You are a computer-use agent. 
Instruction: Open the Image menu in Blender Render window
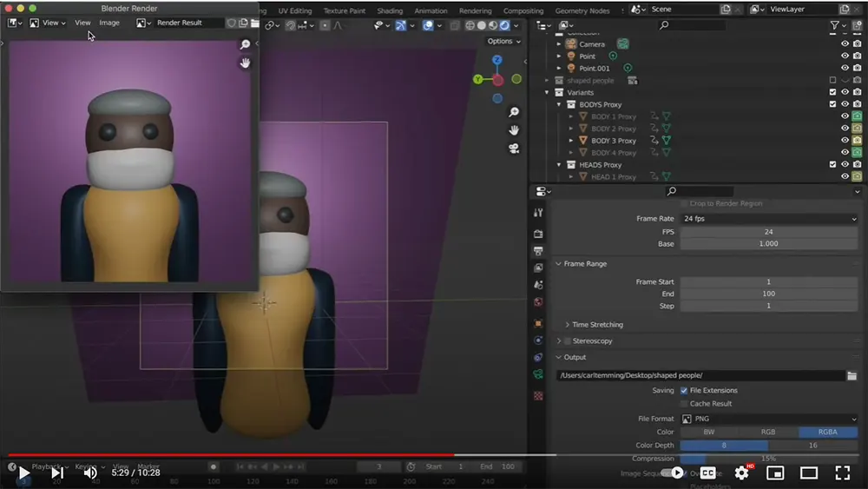pos(109,23)
